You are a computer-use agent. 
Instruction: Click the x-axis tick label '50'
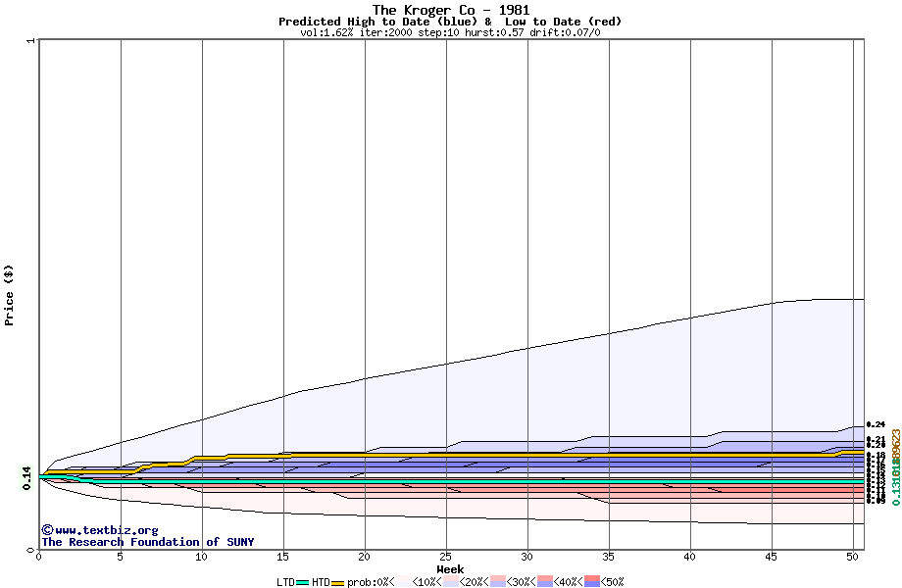point(853,557)
